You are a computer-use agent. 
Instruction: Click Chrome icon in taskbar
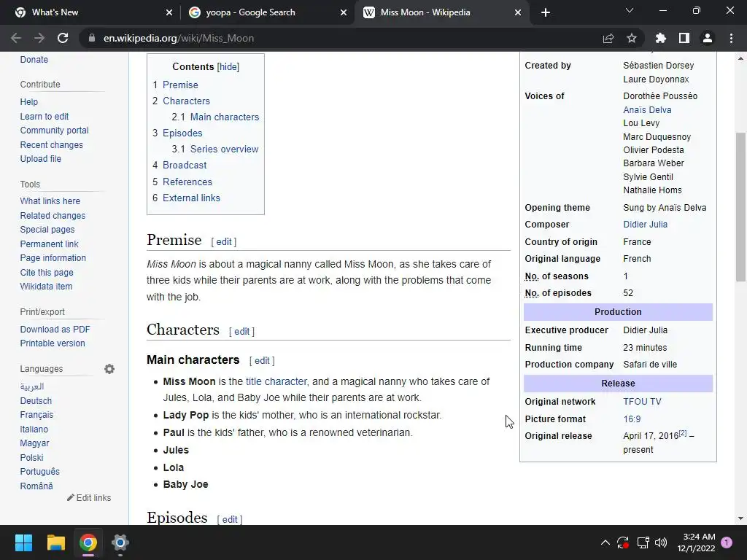88,542
